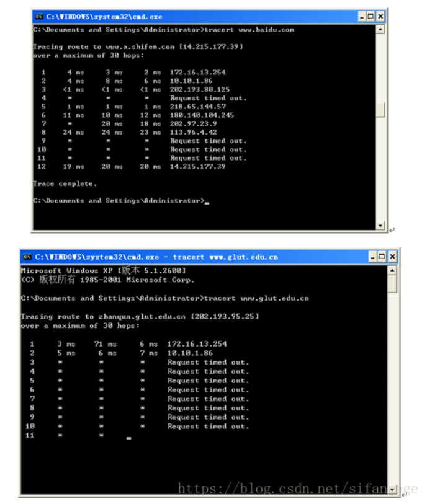Image resolution: width=427 pixels, height=504 pixels.
Task: Click the command prompt cursor in top console
Action: pyautogui.click(x=207, y=203)
